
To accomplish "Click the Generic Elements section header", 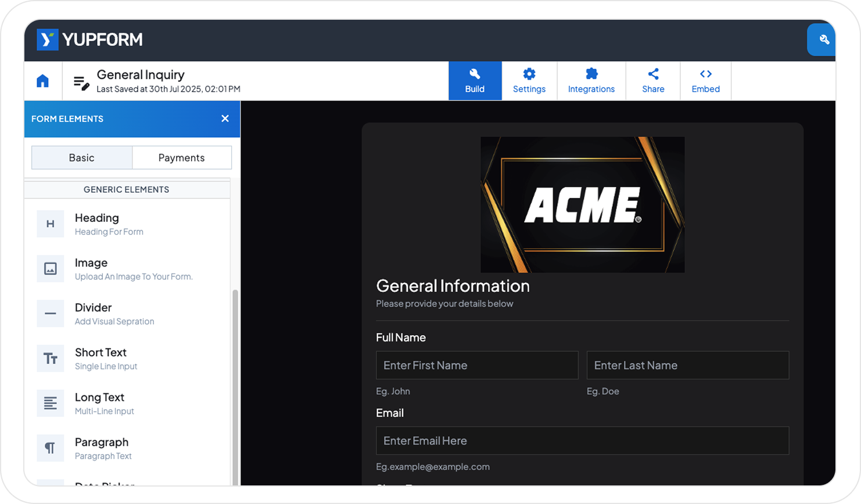I will coord(127,189).
